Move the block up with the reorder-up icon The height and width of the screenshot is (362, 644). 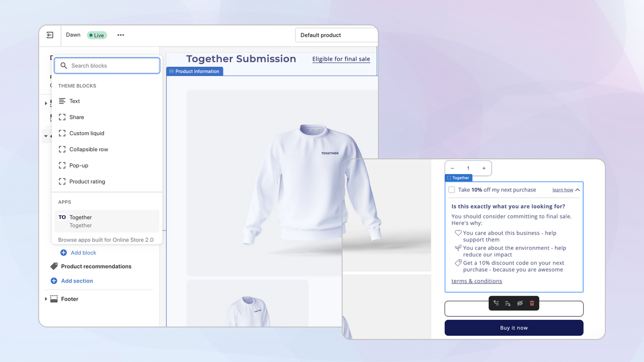[x=496, y=303]
